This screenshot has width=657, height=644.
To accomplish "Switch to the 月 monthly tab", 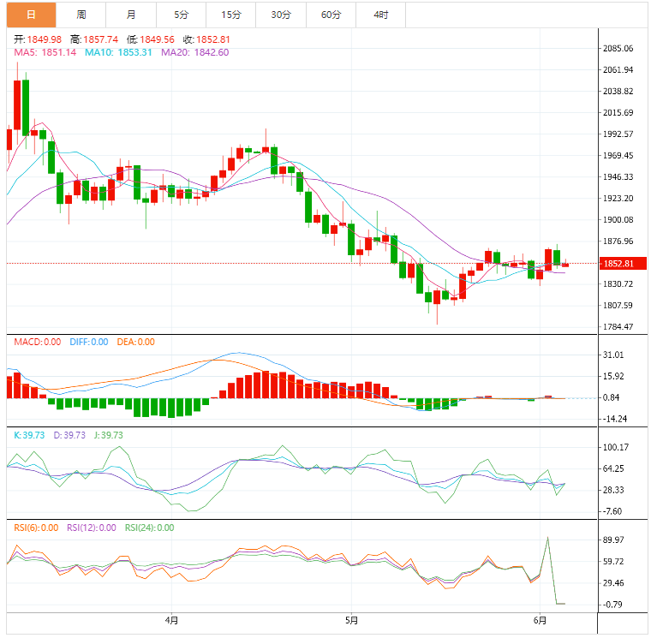I will pyautogui.click(x=131, y=15).
